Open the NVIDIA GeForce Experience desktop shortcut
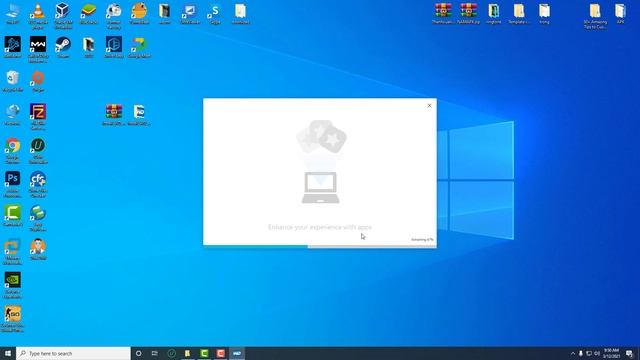This screenshot has width=640, height=360. tap(12, 285)
